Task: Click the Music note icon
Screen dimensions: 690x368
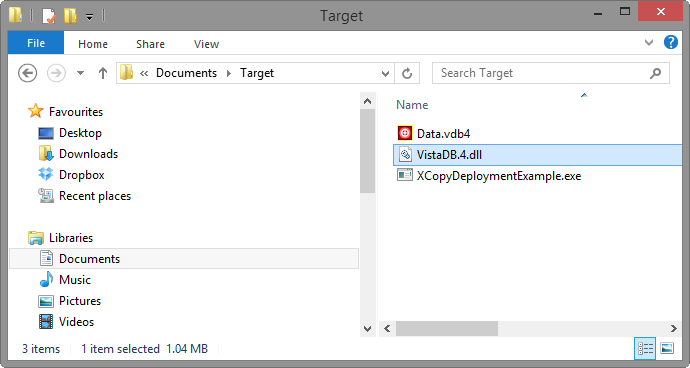Action: pyautogui.click(x=46, y=280)
